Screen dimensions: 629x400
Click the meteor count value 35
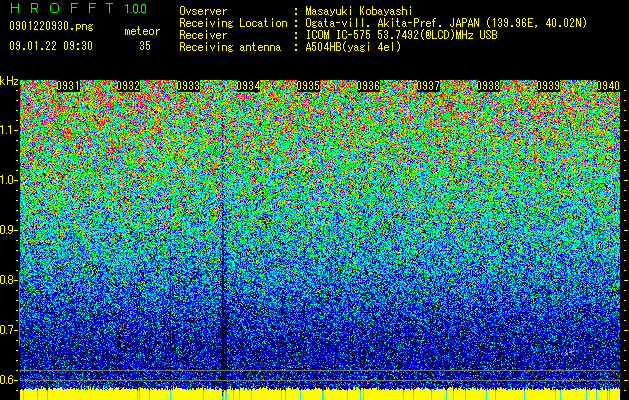tap(145, 46)
